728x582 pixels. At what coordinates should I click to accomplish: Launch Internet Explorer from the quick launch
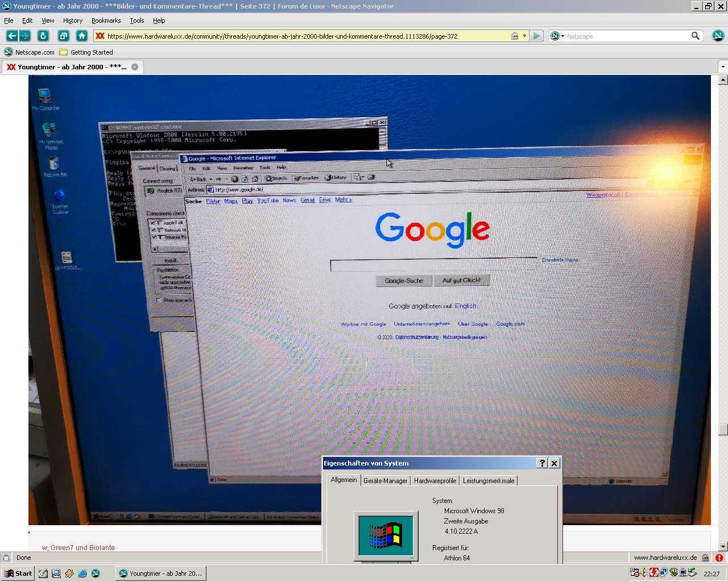82,573
